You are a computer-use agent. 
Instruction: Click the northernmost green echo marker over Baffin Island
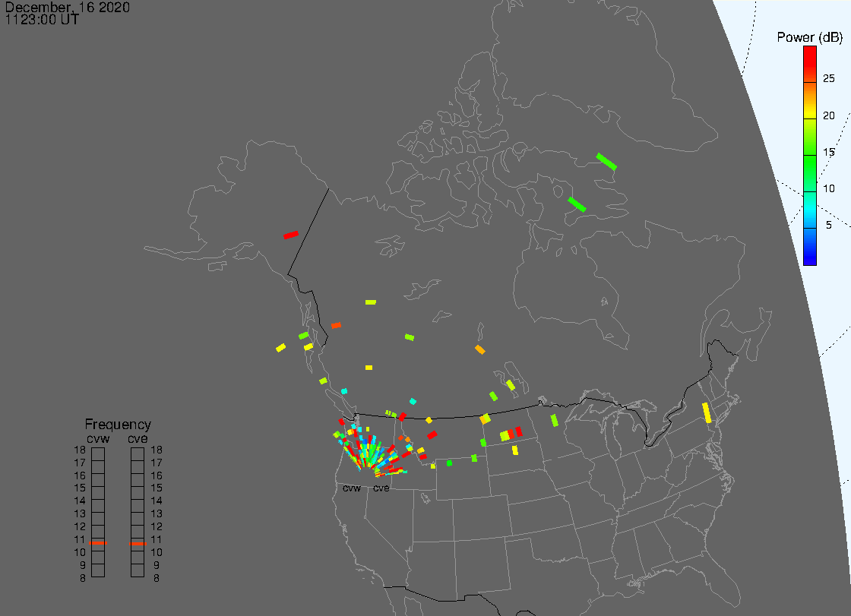coord(606,161)
